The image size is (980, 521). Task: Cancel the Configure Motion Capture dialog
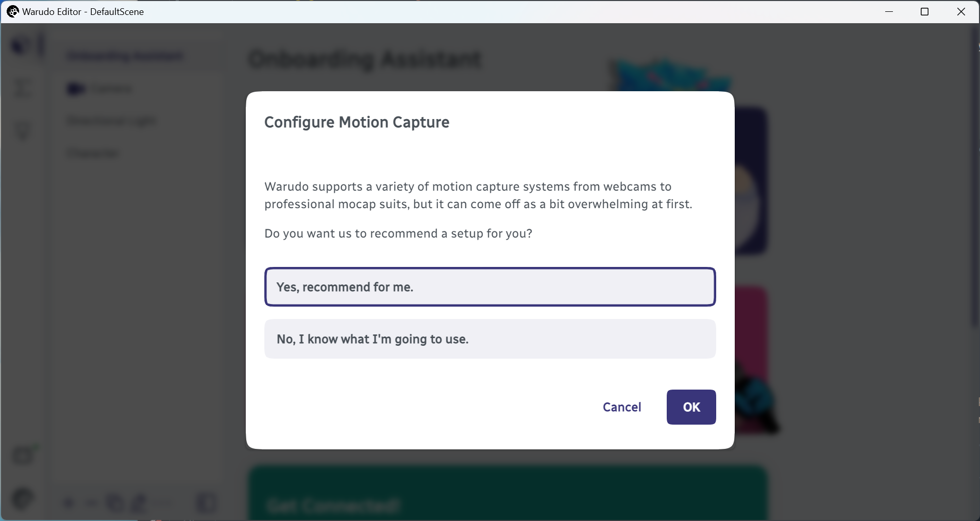(x=622, y=407)
